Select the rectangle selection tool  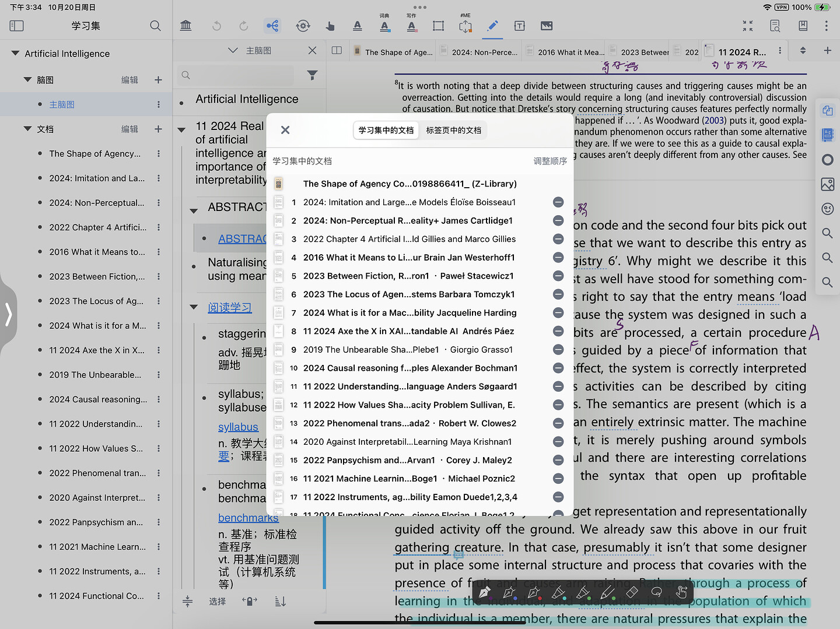[438, 26]
